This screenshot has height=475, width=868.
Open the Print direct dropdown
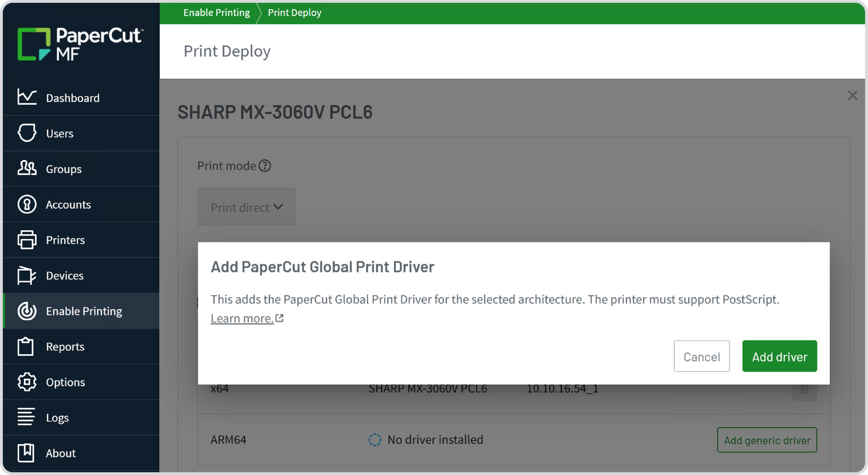[x=246, y=207]
